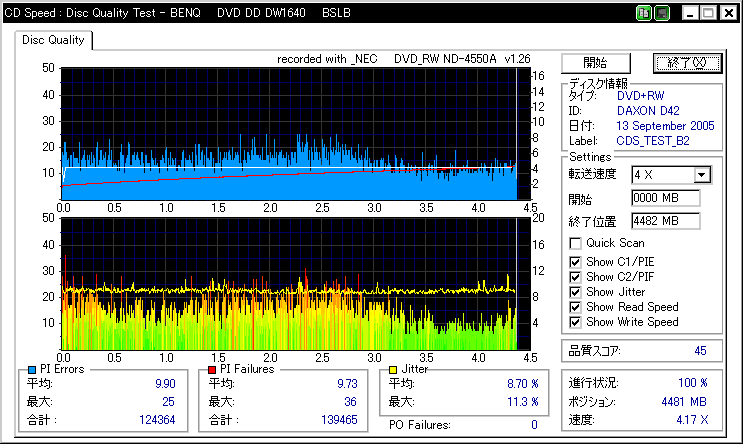The height and width of the screenshot is (444, 743).
Task: Click the red PI Failures legend square
Action: (212, 370)
